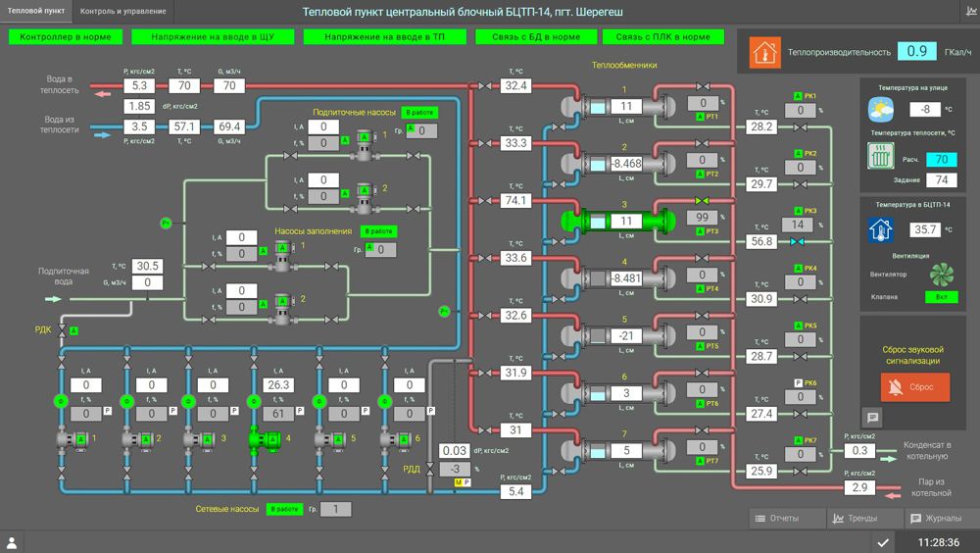This screenshot has height=553, width=980.
Task: Open the chat message icon below Сброс
Action: [x=872, y=417]
